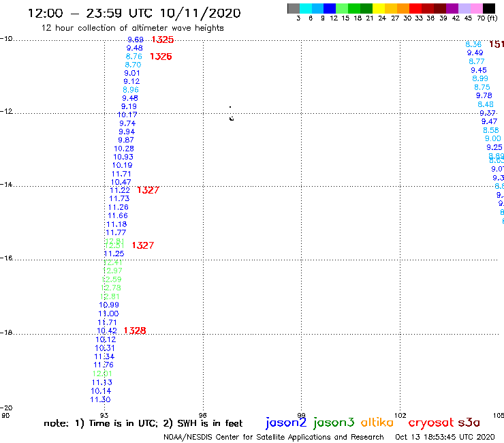The image size is (504, 443).
Task: Click the wave height value 8.70
Action: [133, 65]
